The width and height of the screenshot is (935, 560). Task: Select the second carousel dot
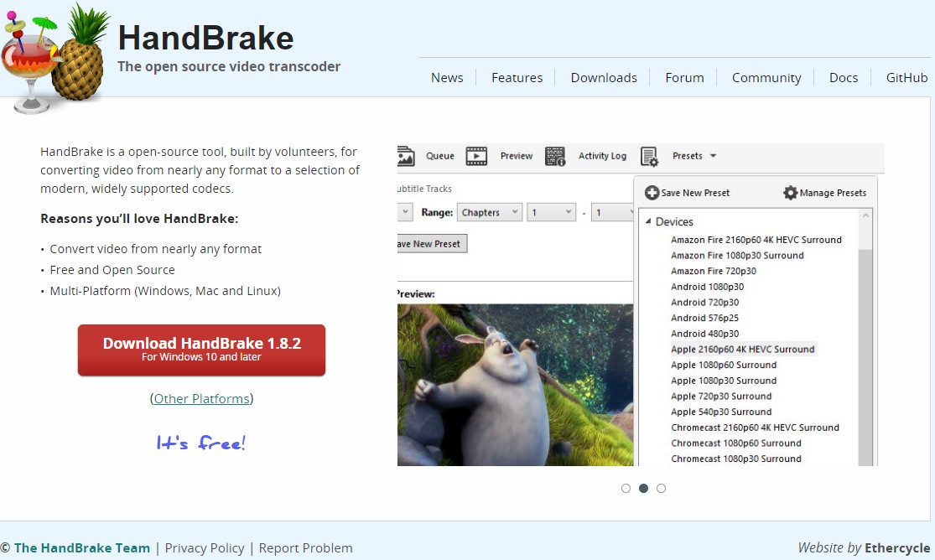(x=643, y=489)
